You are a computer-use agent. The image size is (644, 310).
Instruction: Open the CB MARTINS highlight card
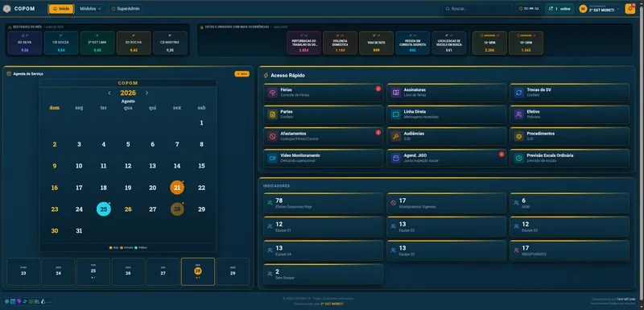[170, 43]
